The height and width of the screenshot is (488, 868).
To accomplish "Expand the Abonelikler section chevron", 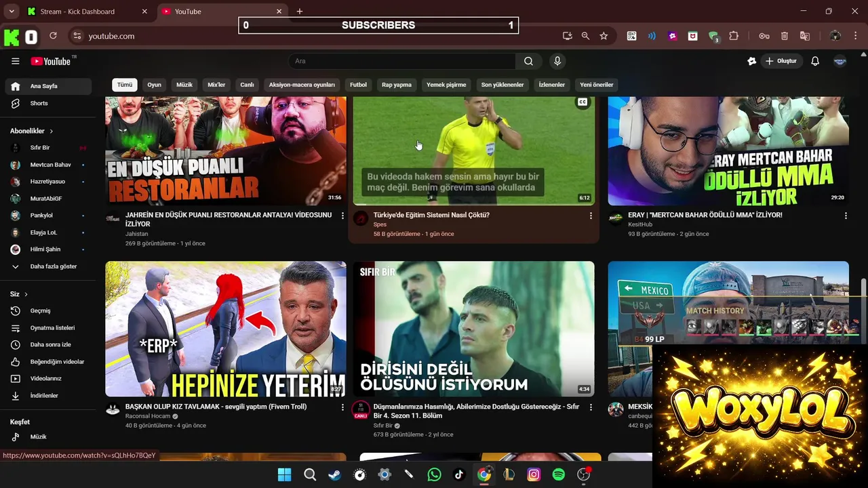I will point(51,131).
